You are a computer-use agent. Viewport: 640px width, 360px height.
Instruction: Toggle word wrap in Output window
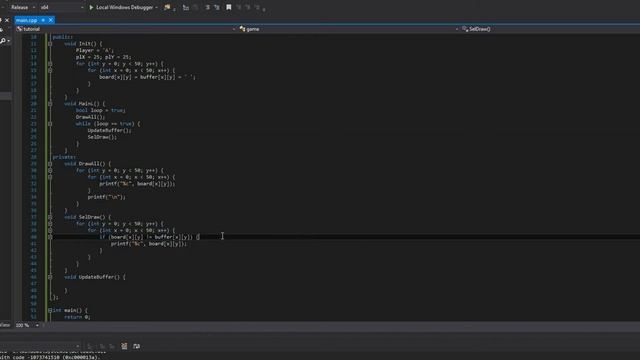(136, 346)
